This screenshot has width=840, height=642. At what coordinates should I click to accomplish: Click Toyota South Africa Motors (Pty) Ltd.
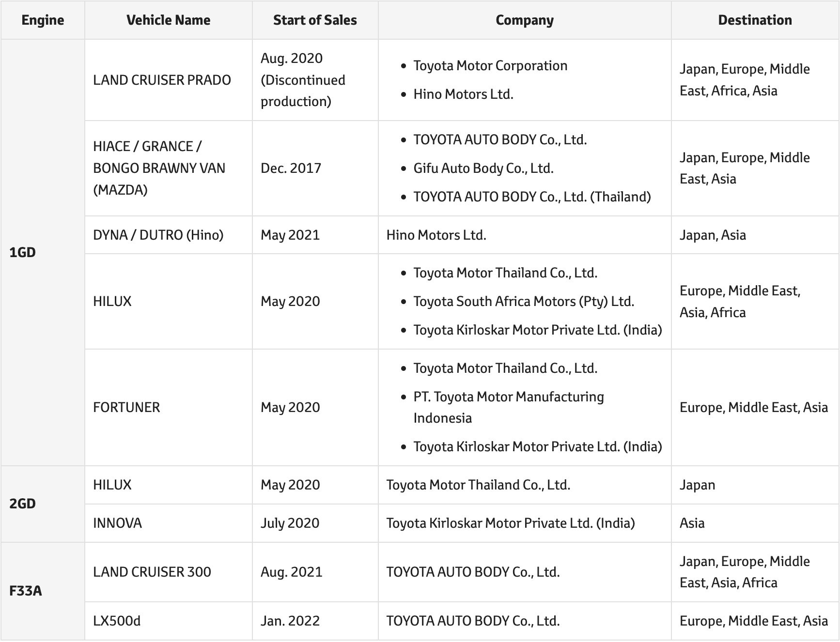coord(524,301)
